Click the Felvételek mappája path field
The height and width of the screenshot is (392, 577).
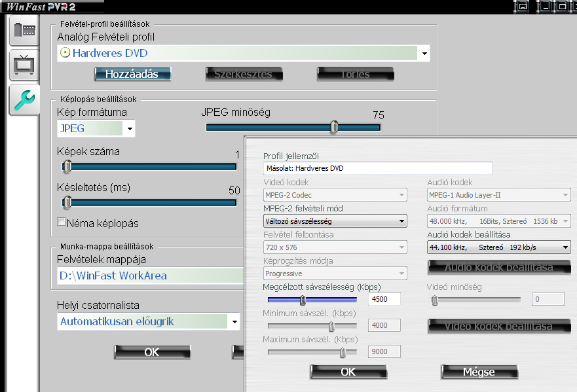151,276
